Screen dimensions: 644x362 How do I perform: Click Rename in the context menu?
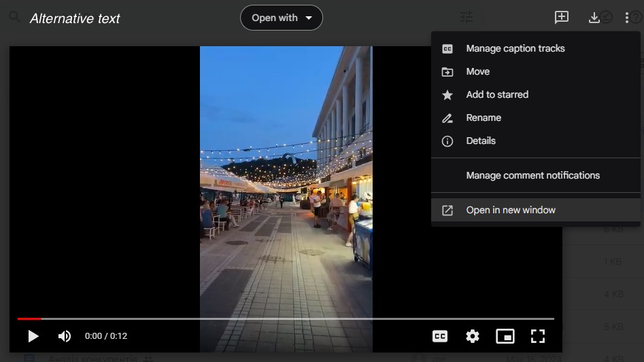pos(484,117)
